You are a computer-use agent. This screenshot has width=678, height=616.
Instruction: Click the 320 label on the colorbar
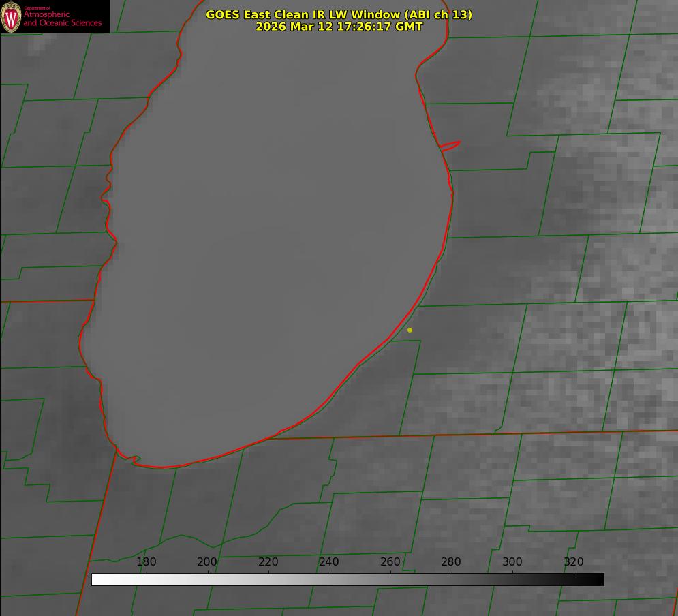coord(573,562)
